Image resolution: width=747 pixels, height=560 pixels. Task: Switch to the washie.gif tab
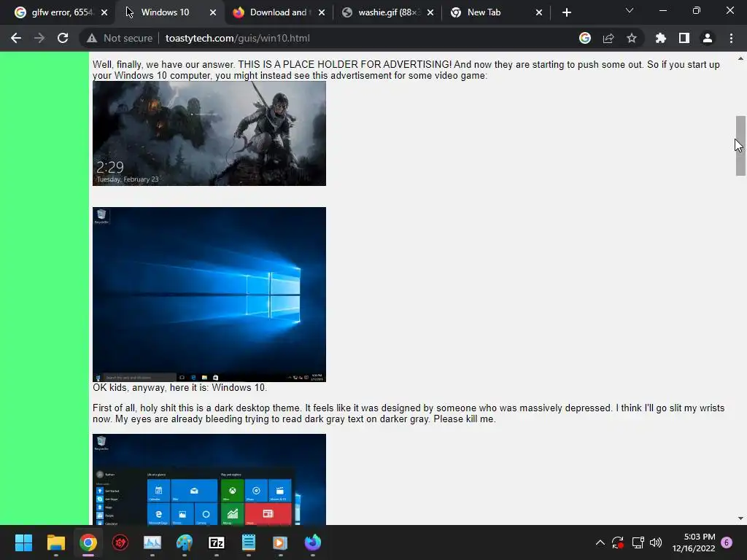click(x=387, y=12)
